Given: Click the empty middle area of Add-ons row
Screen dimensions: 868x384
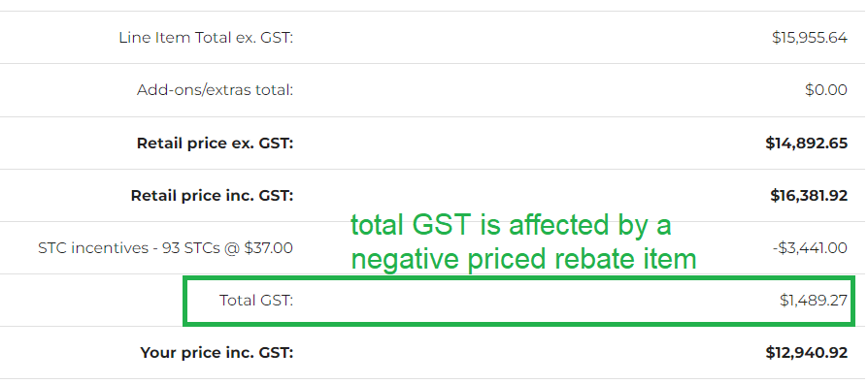Looking at the screenshot, I should tap(548, 90).
